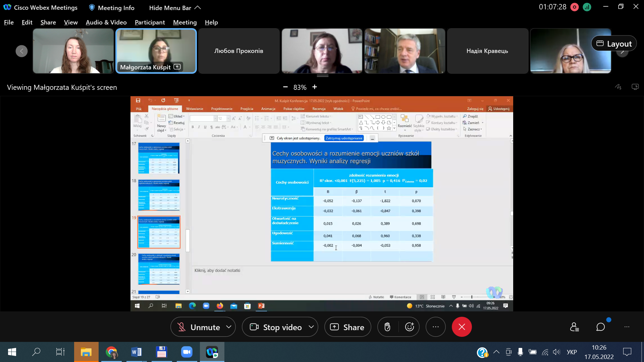644x362 pixels.
Task: Open the reactions emoji panel
Action: coord(410,327)
